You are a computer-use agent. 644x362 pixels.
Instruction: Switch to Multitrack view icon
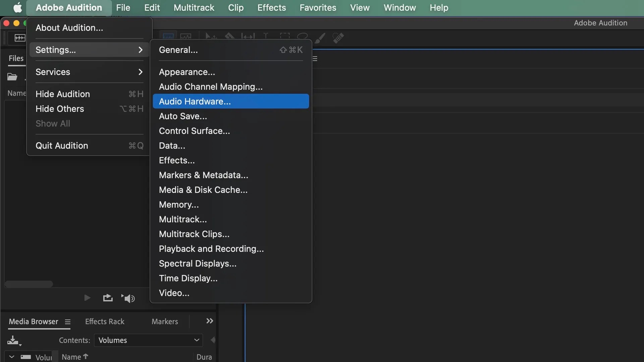point(186,37)
